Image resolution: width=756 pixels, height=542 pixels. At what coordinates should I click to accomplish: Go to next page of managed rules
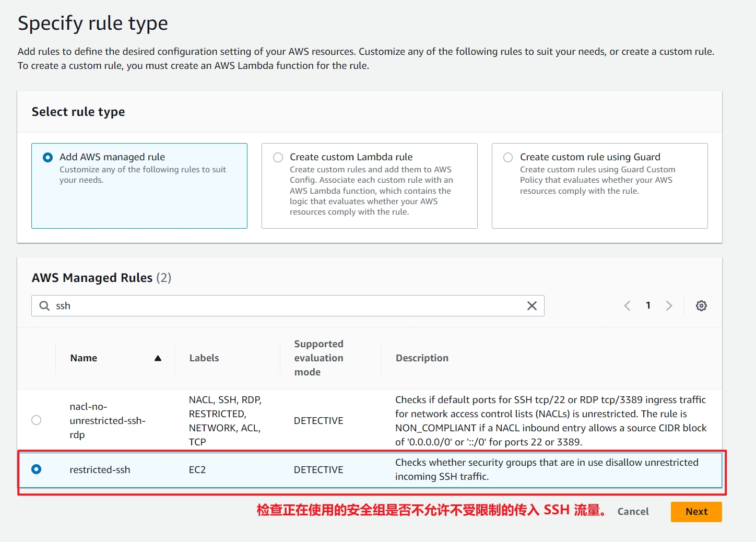coord(669,306)
